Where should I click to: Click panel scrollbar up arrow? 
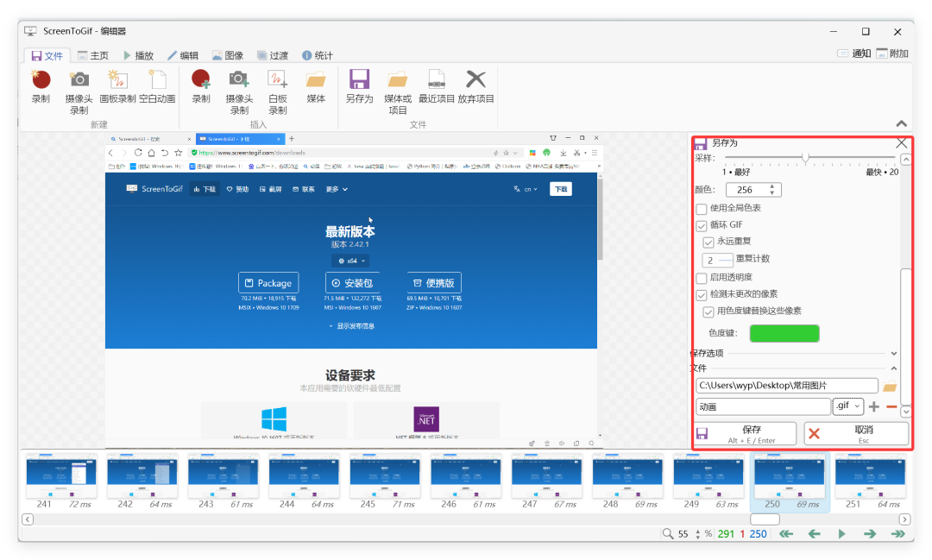tap(906, 160)
